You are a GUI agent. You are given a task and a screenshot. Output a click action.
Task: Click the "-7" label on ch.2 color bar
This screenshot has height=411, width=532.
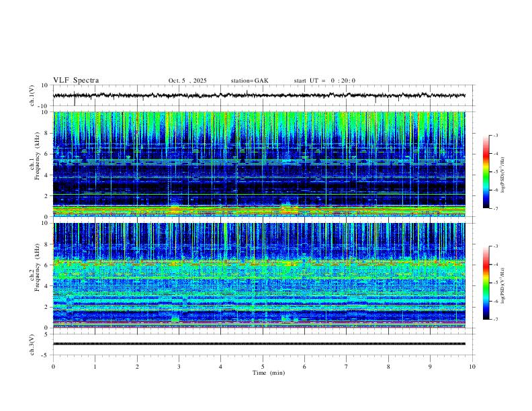[x=496, y=319]
